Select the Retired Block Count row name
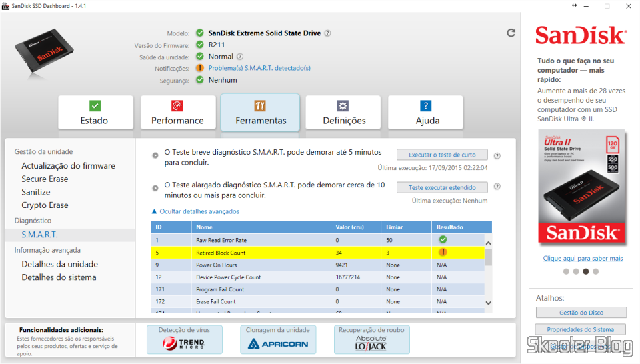Screen dimensions: 640x364 point(221,253)
